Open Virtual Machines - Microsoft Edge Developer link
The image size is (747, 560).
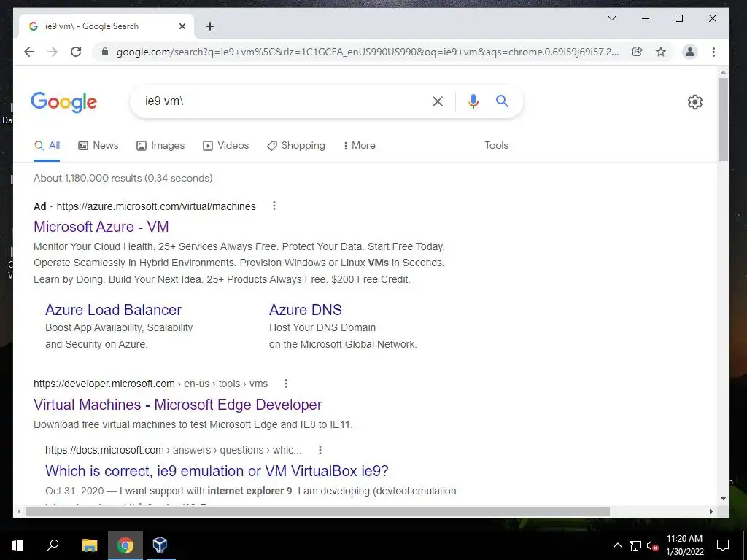(x=178, y=404)
